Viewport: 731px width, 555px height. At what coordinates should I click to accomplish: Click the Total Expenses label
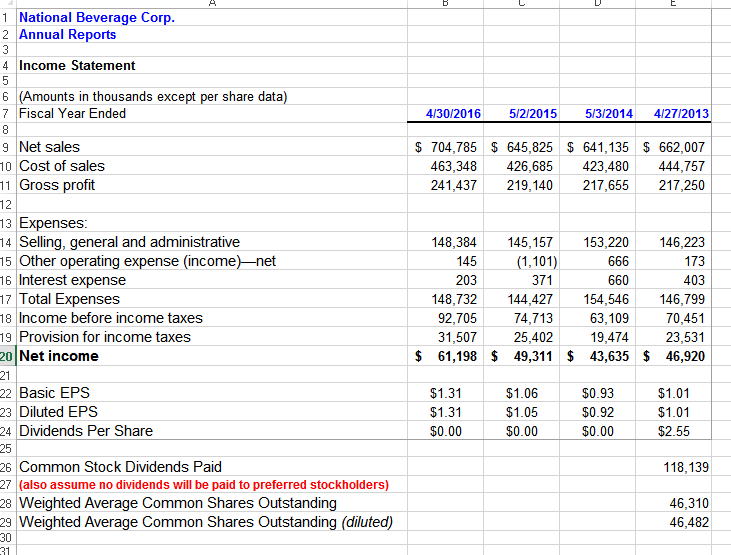coord(69,299)
